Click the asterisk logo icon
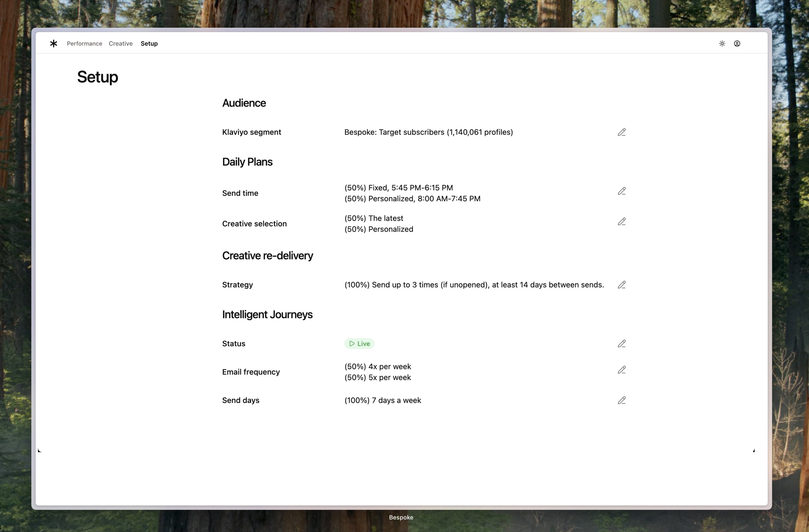Screen dimensions: 809x532 (53, 44)
